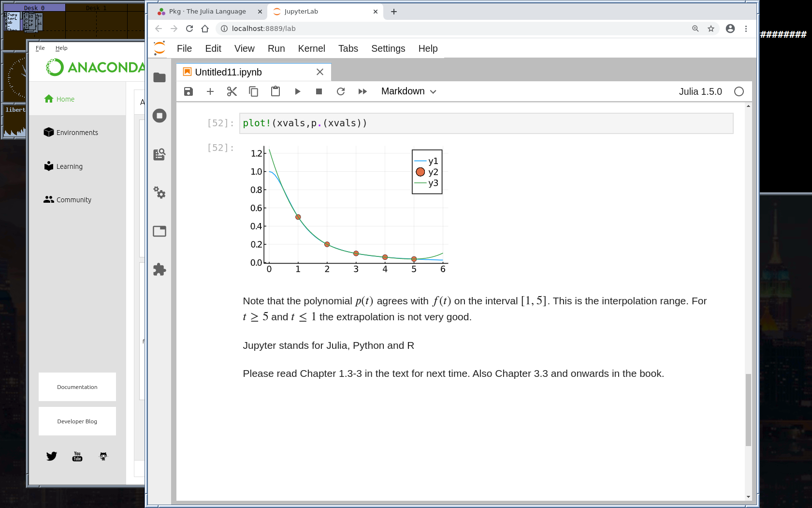812x508 pixels.
Task: Open the Kernel menu
Action: (x=311, y=48)
